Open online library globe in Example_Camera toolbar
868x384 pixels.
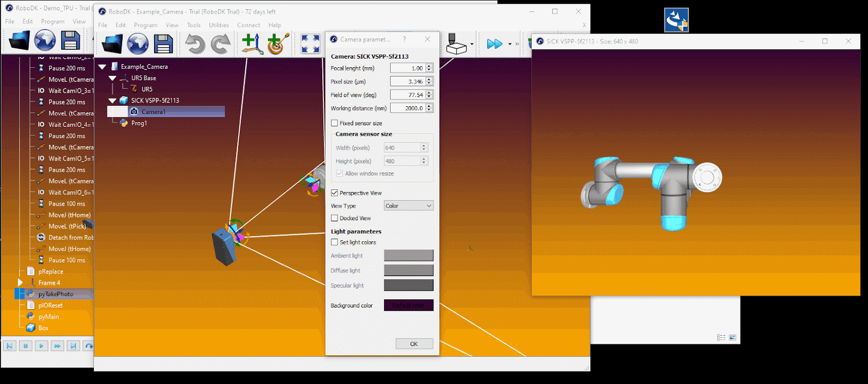tap(138, 44)
